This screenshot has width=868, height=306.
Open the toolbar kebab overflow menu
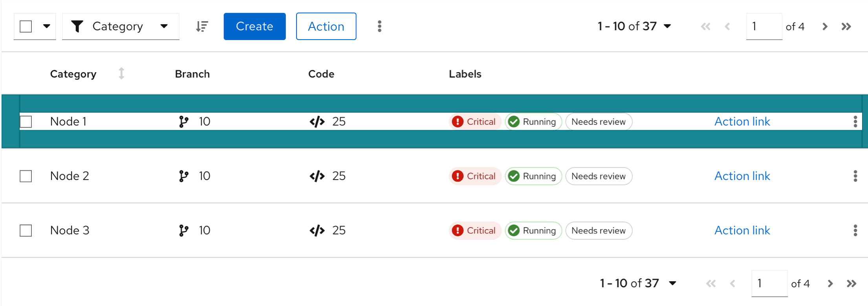click(x=379, y=26)
